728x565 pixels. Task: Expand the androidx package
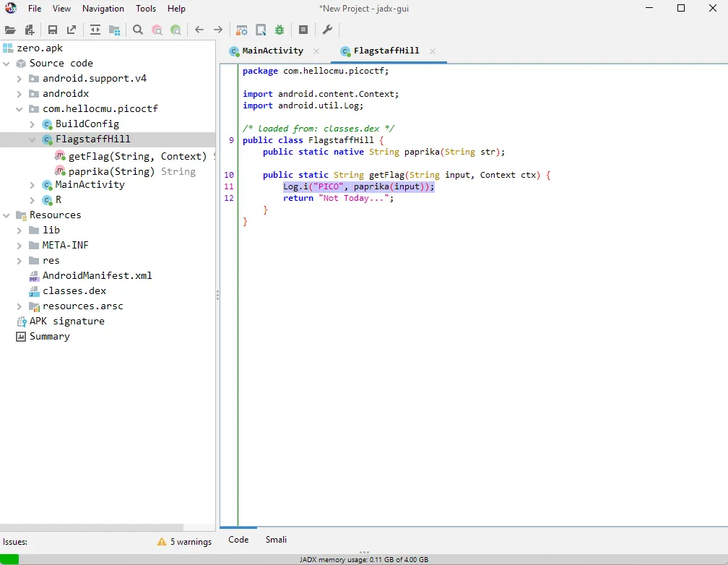click(19, 94)
